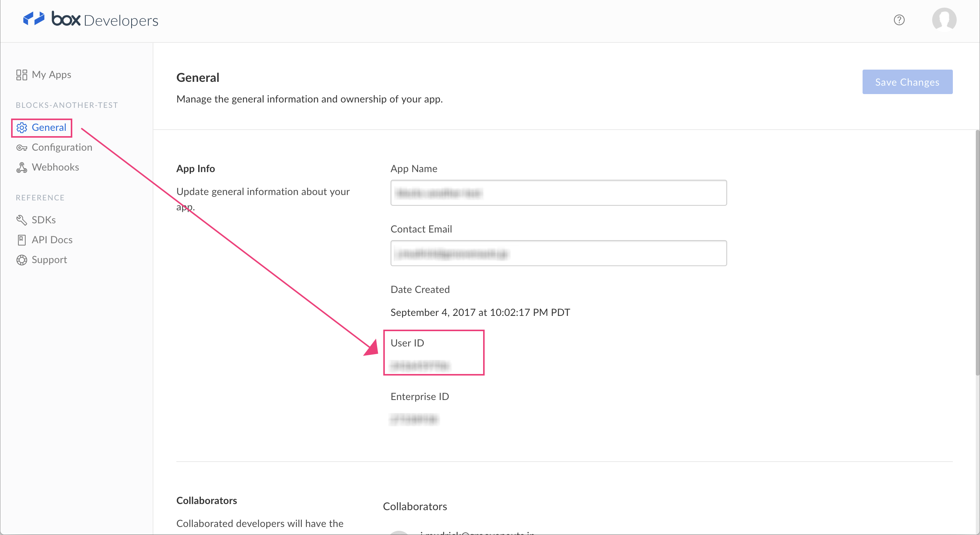Viewport: 980px width, 535px height.
Task: Focus the App Name input field
Action: coord(558,193)
